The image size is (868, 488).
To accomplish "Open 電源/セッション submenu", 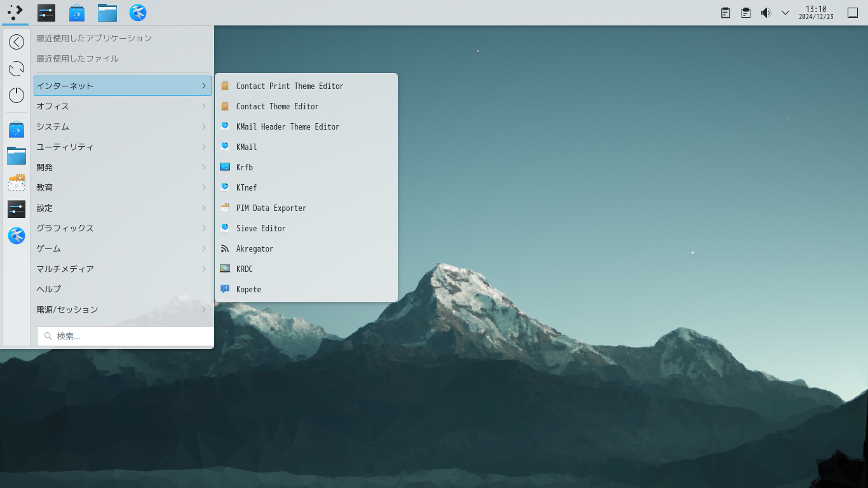I will coord(122,309).
